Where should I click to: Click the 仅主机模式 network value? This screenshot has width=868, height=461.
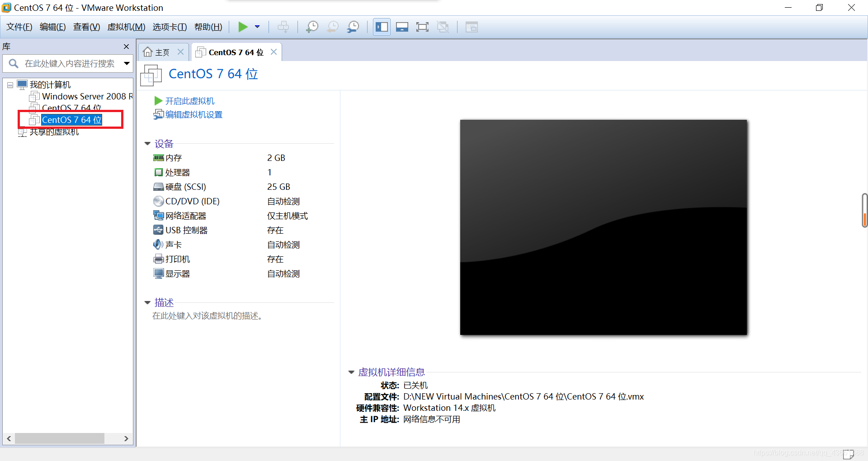pos(288,216)
